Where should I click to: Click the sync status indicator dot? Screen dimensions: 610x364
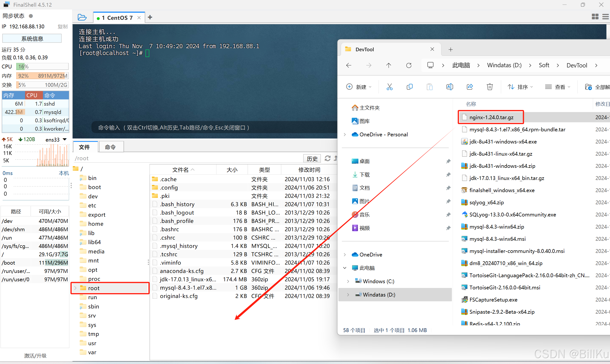[31, 16]
